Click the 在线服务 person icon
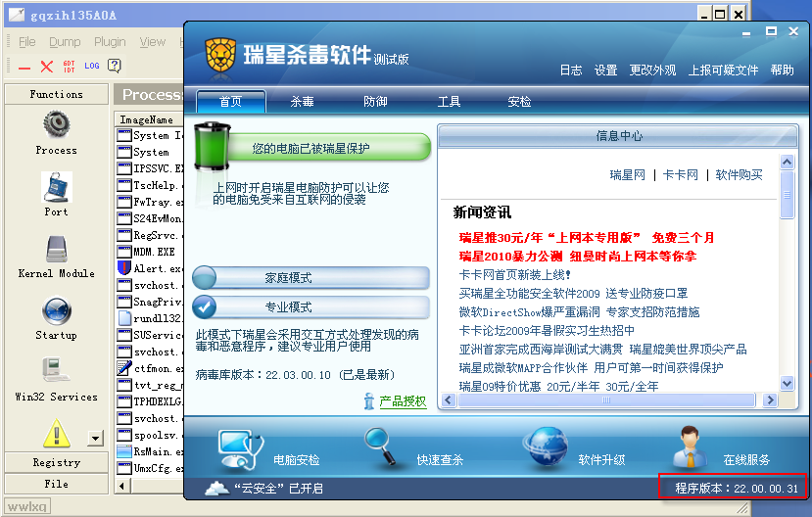The image size is (812, 517). tap(691, 446)
